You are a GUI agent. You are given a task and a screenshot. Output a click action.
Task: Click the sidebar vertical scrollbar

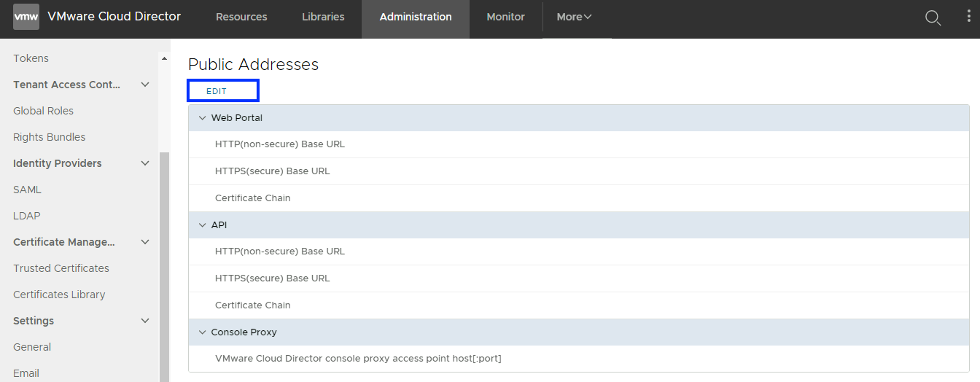164,262
